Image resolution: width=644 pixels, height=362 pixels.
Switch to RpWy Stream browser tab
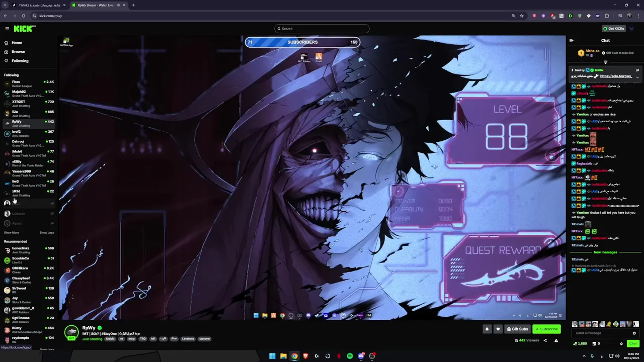pos(98,5)
